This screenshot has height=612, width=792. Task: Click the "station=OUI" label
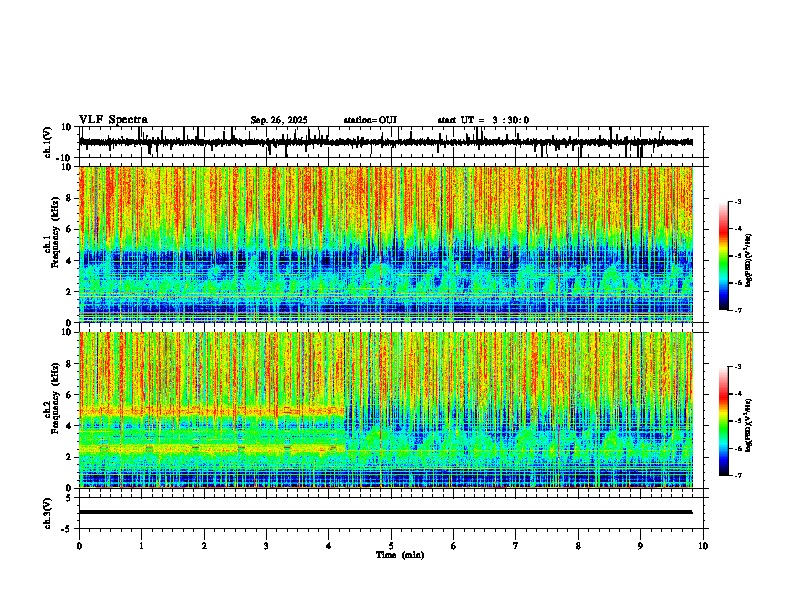click(370, 120)
